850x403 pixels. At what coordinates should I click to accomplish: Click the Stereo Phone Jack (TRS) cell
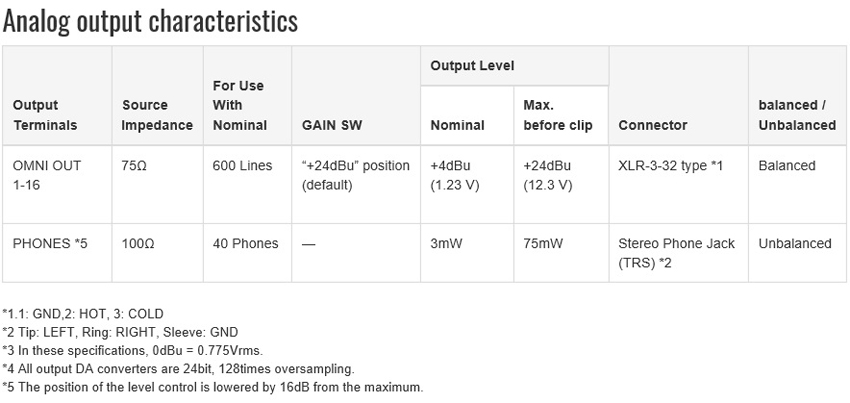coord(679,253)
